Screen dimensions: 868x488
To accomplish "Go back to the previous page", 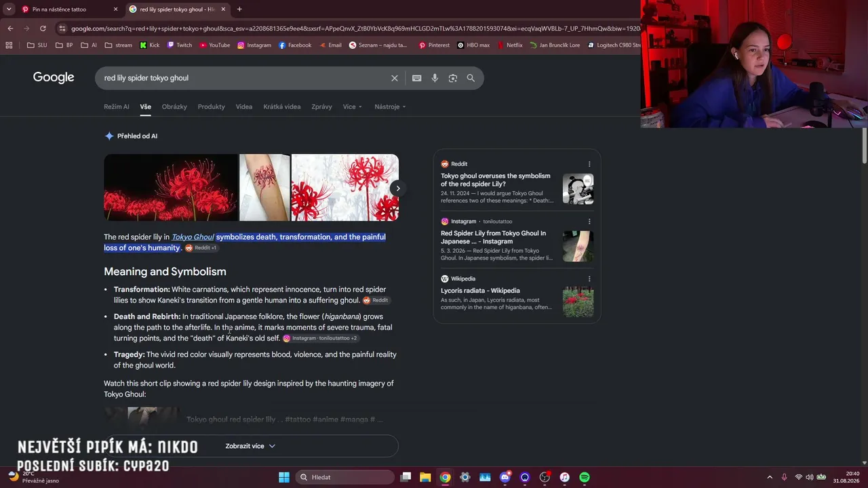I will [10, 28].
